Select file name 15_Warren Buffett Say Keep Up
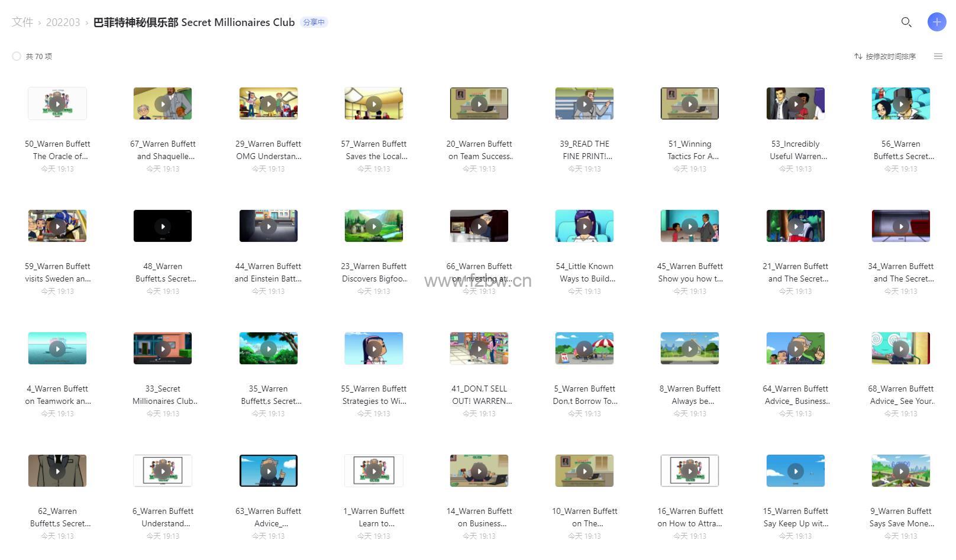956x560 pixels. pos(796,517)
